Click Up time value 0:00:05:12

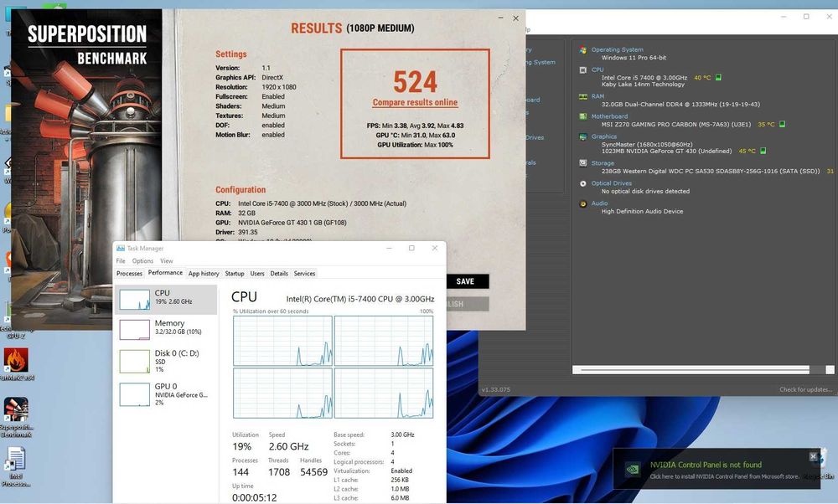pyautogui.click(x=255, y=497)
